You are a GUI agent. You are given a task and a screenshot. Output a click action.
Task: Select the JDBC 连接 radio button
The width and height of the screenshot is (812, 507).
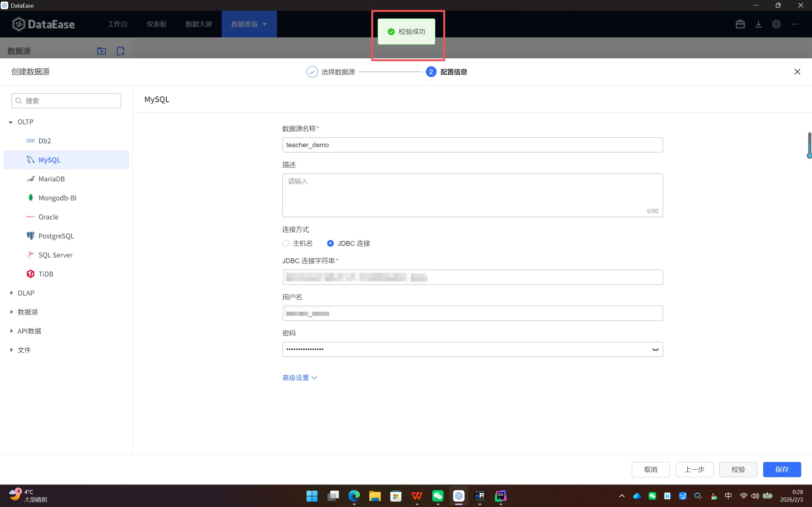tap(331, 244)
